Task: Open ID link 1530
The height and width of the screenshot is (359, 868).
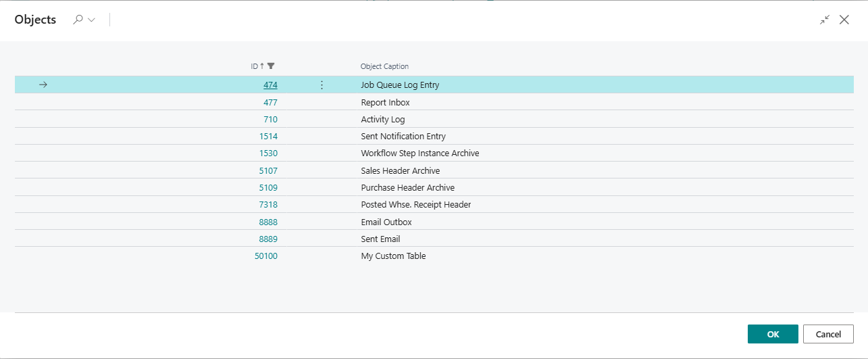Action: point(268,153)
